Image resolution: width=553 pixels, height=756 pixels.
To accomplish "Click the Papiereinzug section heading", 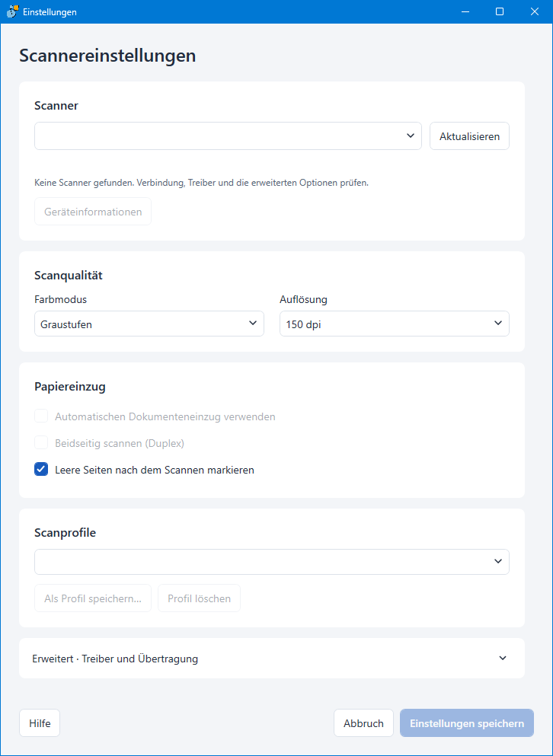I will (x=70, y=386).
